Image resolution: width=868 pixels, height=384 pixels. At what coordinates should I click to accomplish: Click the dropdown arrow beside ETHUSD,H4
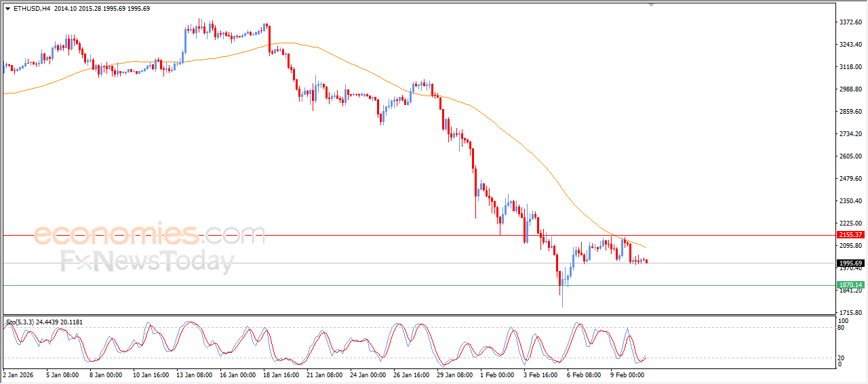point(7,9)
